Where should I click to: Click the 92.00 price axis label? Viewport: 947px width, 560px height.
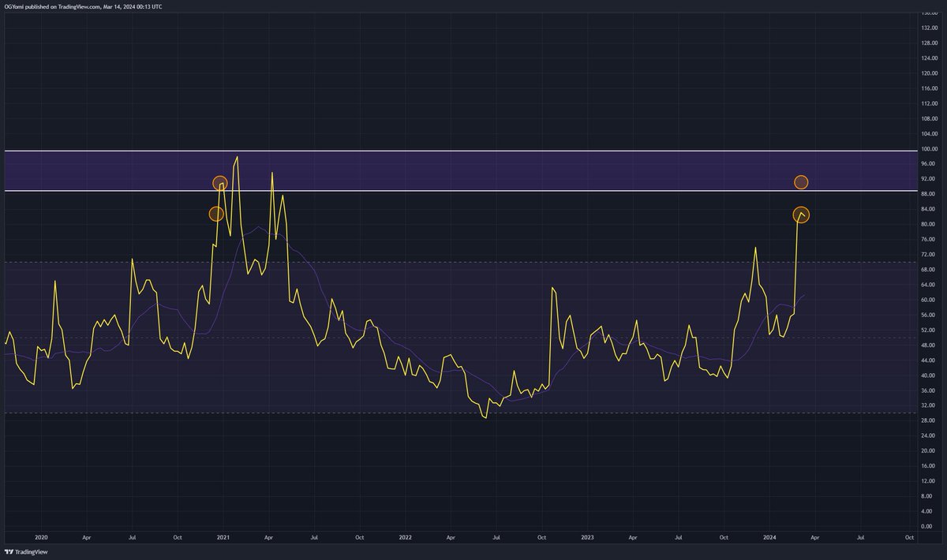point(930,179)
